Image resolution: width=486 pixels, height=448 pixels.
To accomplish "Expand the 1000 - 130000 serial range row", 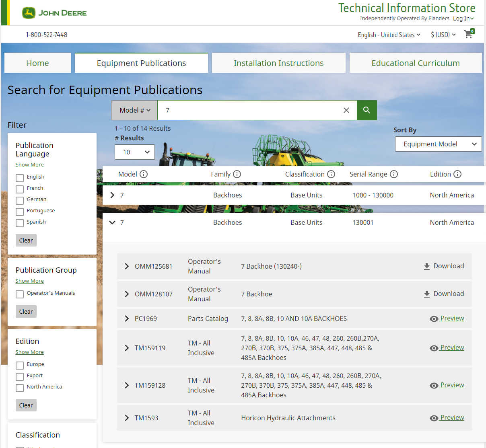I will [x=112, y=195].
